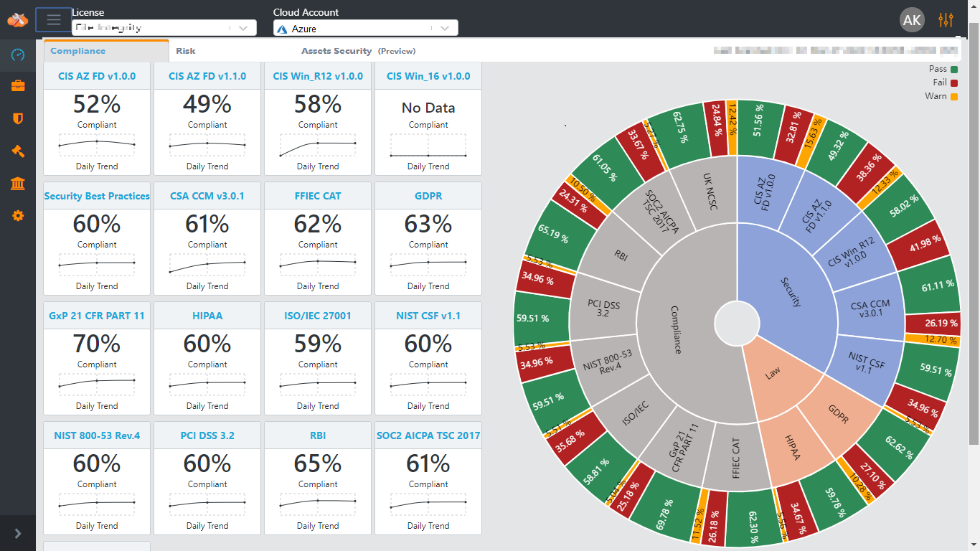This screenshot has width=980, height=551.
Task: Click the Azure logo in Cloud Account
Action: [283, 29]
